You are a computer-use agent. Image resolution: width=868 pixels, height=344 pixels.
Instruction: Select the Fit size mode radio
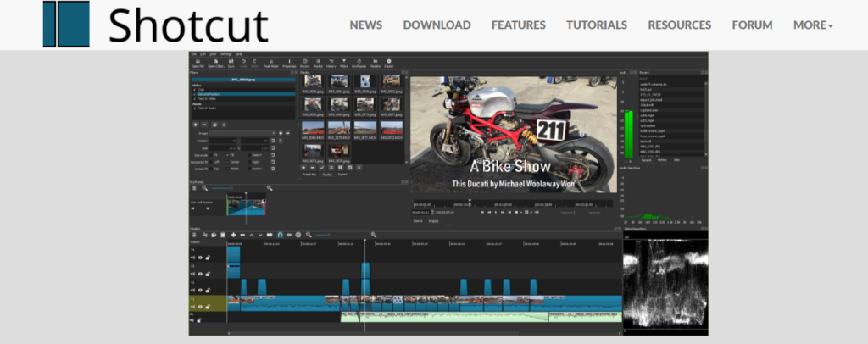211,155
